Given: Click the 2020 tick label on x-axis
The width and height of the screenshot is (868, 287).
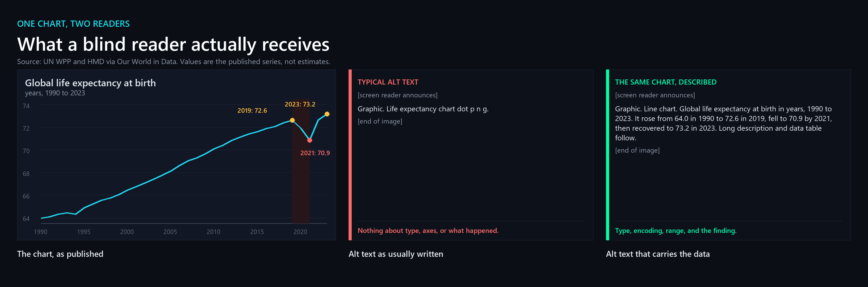Looking at the screenshot, I should pyautogui.click(x=300, y=232).
